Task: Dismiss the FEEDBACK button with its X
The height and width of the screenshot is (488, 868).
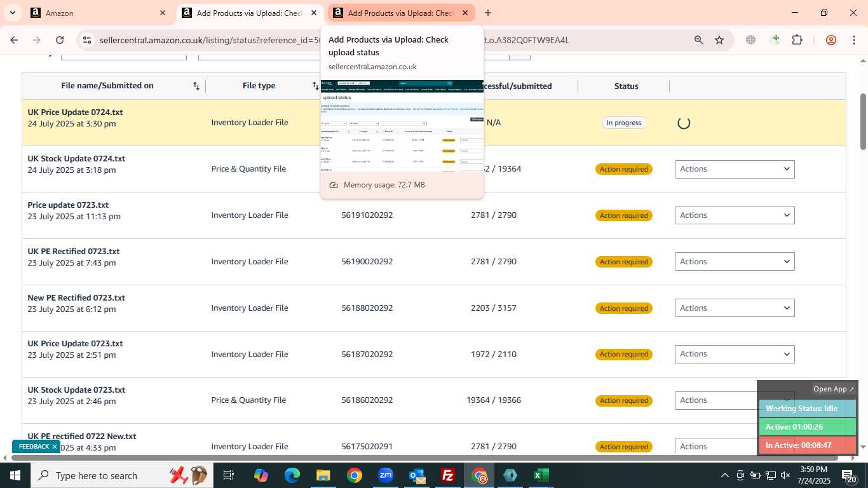Action: (55, 447)
